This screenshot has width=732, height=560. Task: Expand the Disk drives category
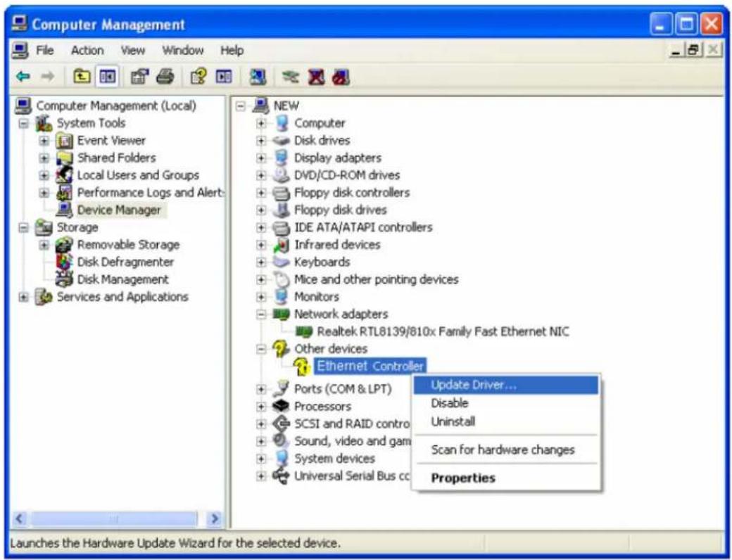point(261,141)
